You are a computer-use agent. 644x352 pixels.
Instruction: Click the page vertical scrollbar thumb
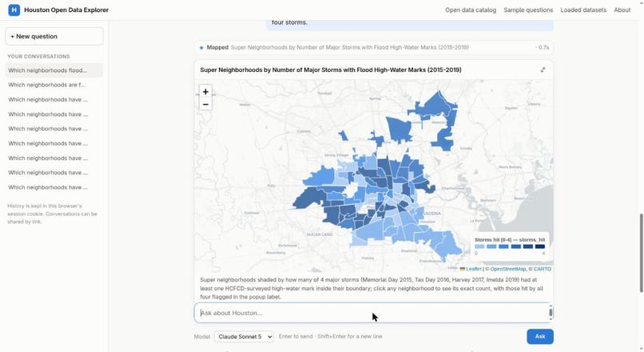(x=641, y=253)
